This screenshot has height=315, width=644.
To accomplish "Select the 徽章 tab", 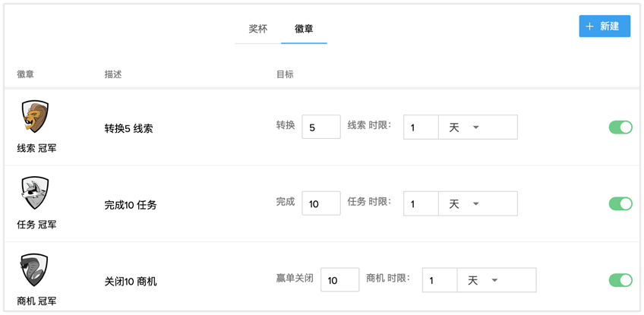I will [x=304, y=29].
